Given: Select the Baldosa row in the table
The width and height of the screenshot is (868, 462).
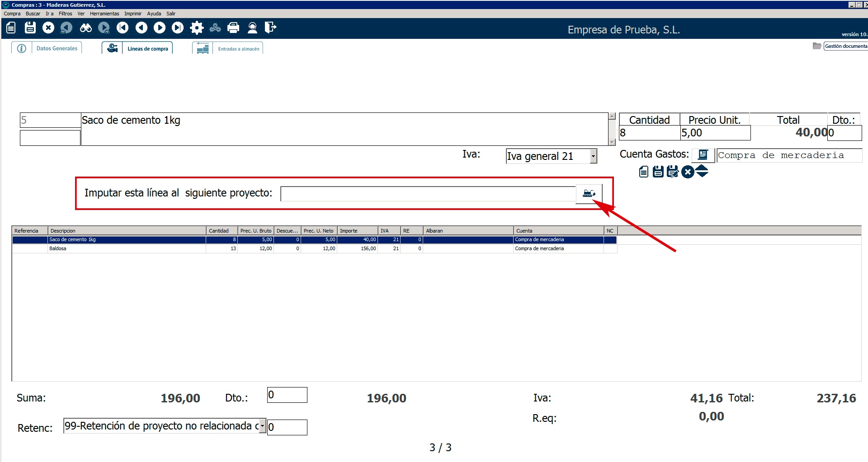Looking at the screenshot, I should [127, 249].
